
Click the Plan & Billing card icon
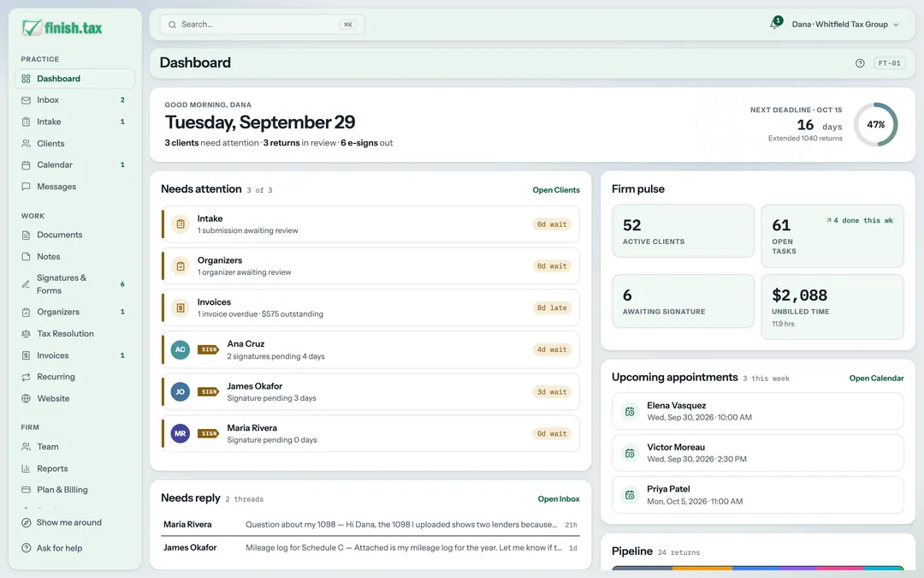coord(26,490)
